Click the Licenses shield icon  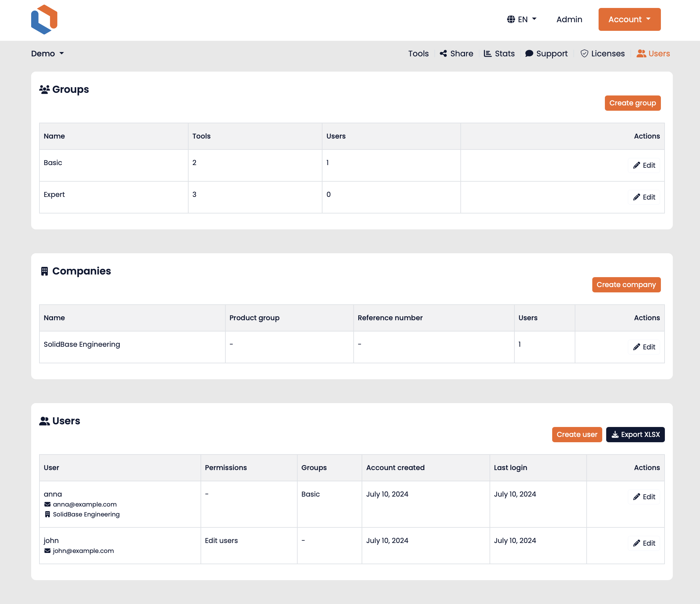click(584, 53)
